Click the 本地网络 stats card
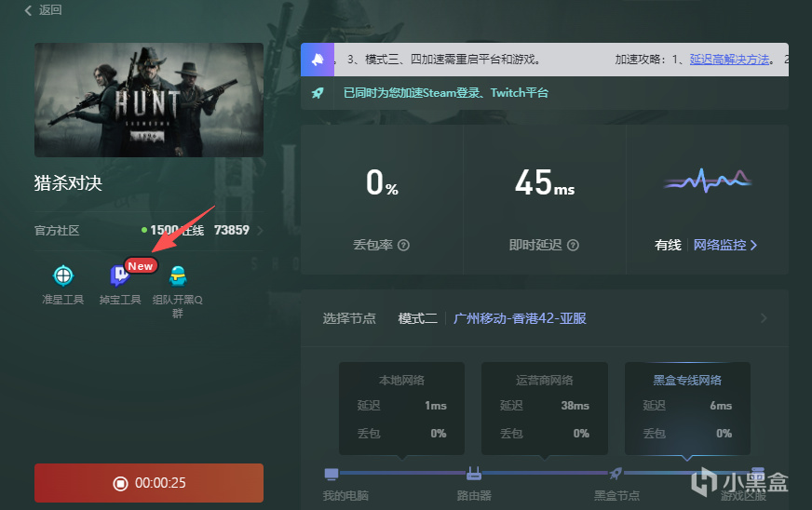This screenshot has height=510, width=812. tap(402, 408)
